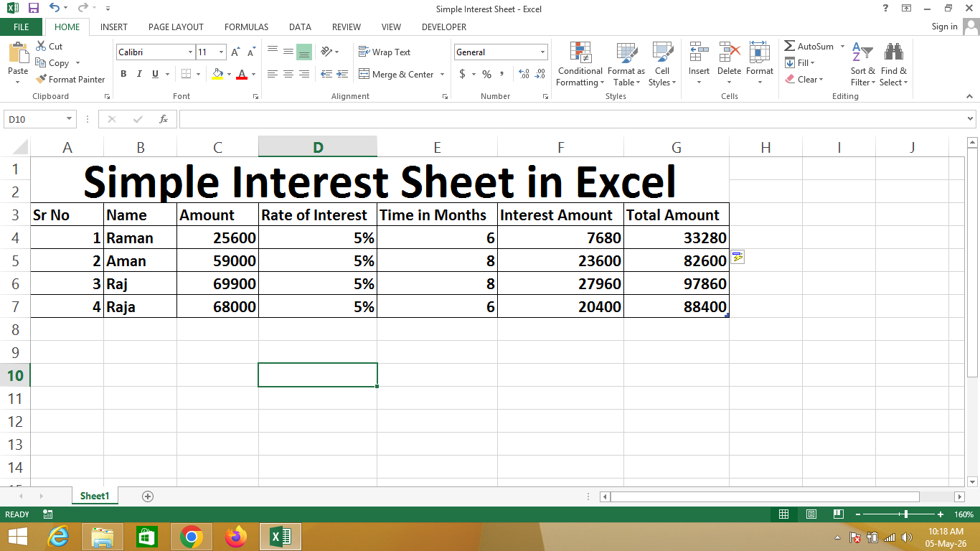This screenshot has width=980, height=551.
Task: Toggle Merge & Center
Action: pos(396,74)
